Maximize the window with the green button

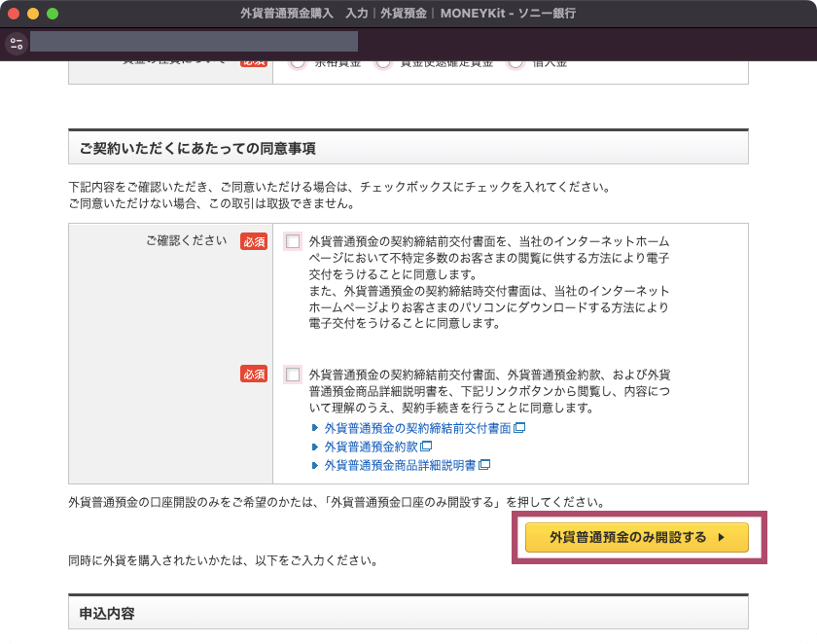(x=53, y=14)
